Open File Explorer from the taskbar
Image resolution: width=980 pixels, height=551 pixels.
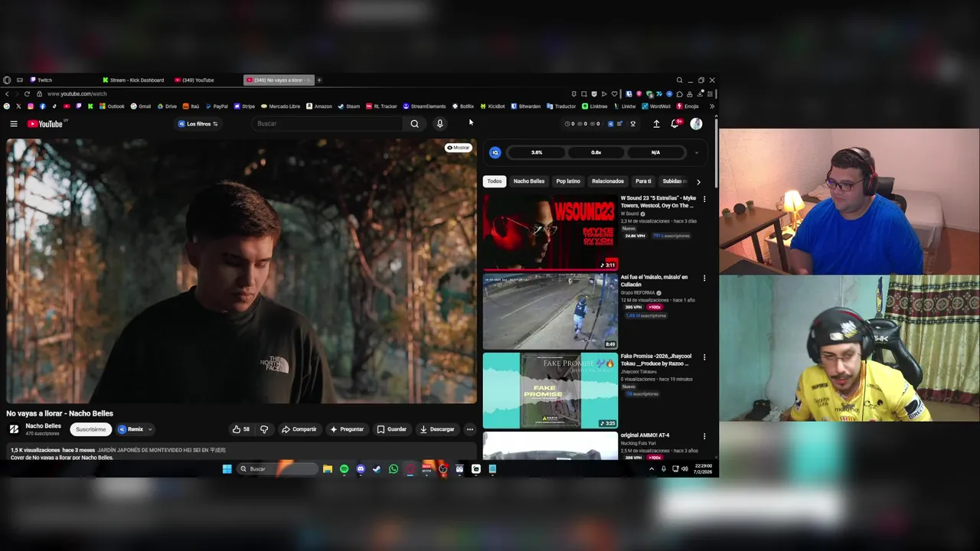coord(328,469)
